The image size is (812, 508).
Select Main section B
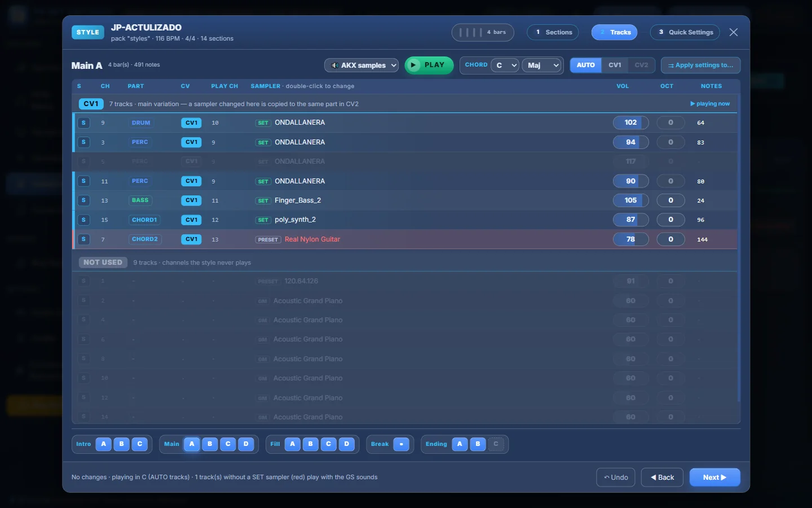pos(210,444)
